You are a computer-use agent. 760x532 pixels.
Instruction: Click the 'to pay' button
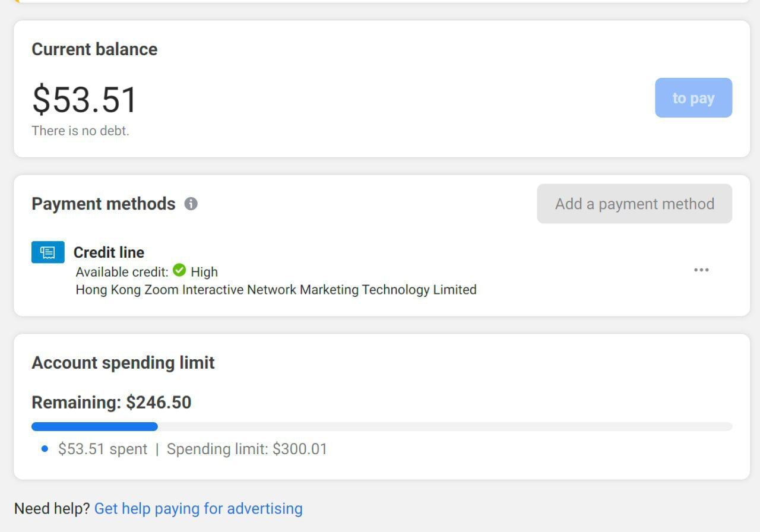(693, 98)
